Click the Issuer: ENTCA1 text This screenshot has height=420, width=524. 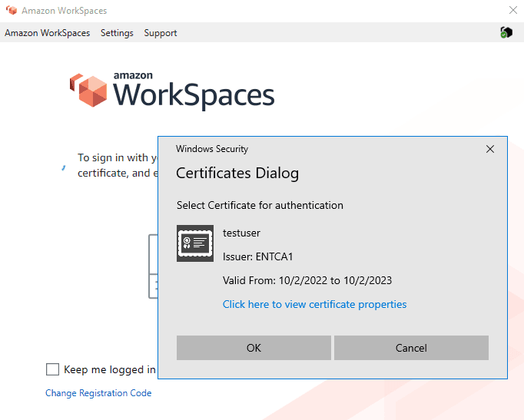tap(257, 256)
